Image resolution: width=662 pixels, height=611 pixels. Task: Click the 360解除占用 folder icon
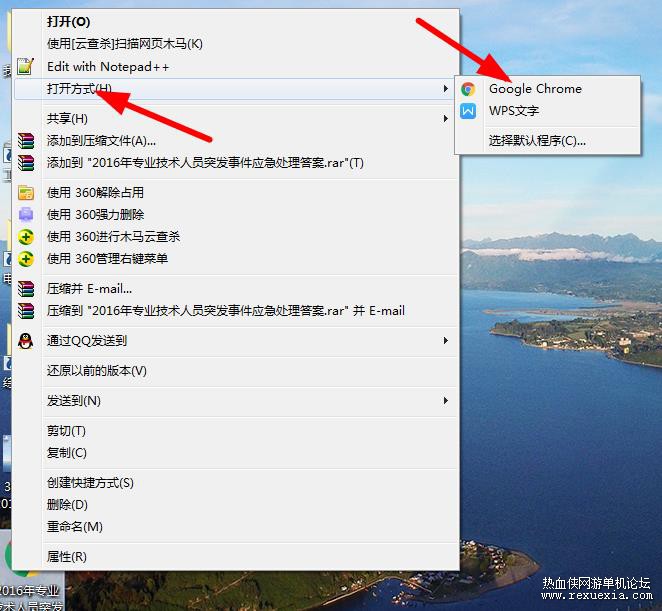(x=26, y=193)
